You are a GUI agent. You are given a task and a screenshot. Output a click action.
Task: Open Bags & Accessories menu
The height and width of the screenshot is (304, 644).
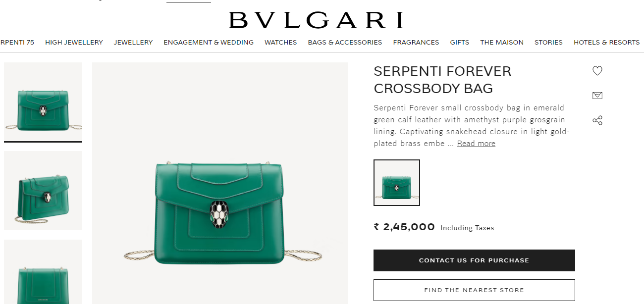pos(345,43)
